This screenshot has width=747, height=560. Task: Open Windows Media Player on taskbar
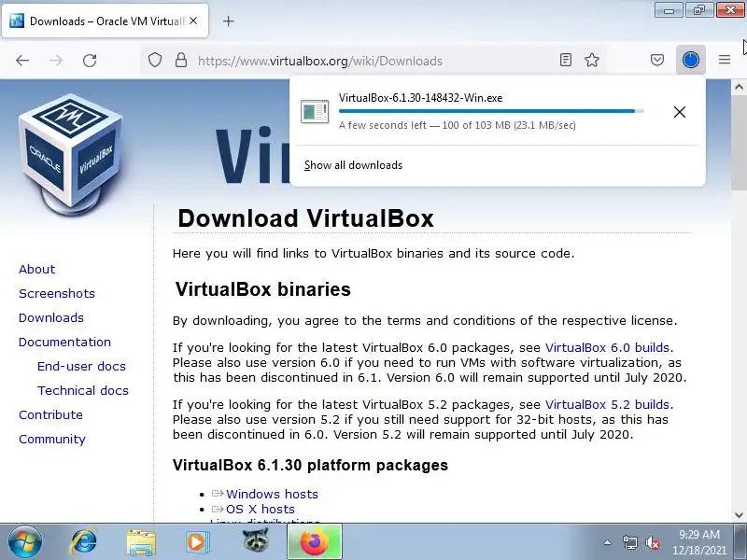197,542
